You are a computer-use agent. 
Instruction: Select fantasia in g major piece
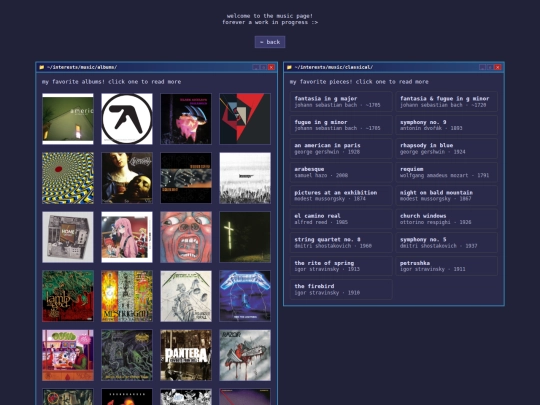341,102
